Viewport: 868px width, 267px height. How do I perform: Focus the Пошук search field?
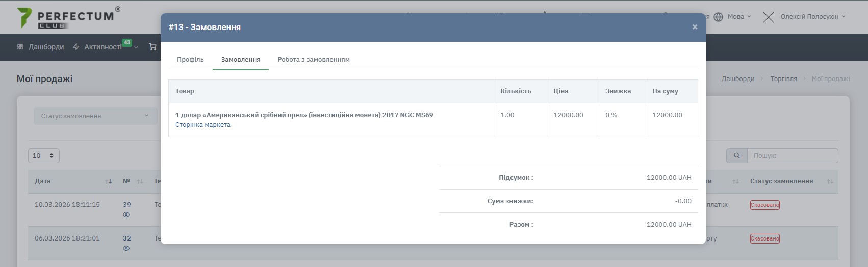(792, 156)
